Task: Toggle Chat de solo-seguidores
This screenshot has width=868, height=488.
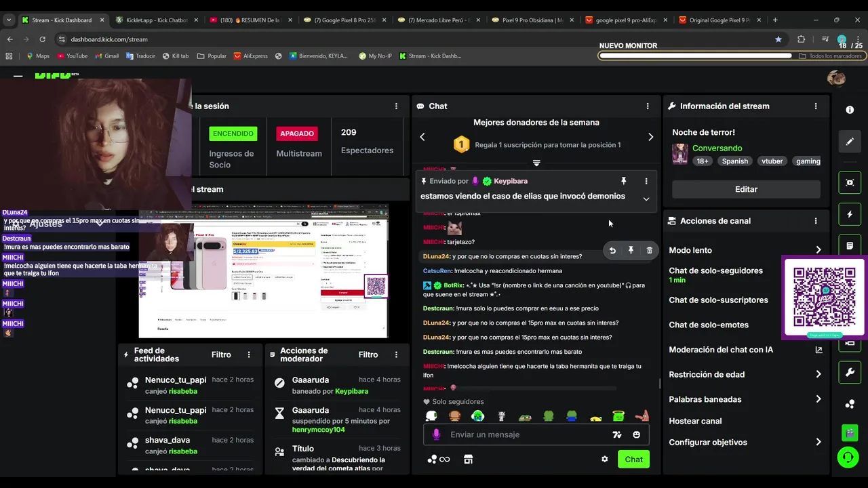Action: pos(715,270)
